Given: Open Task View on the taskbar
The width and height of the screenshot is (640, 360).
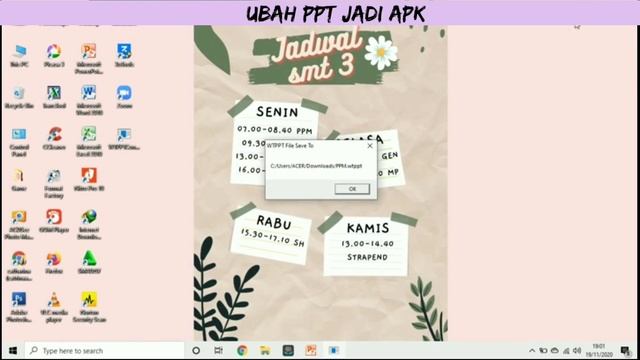Looking at the screenshot, I should click(219, 351).
